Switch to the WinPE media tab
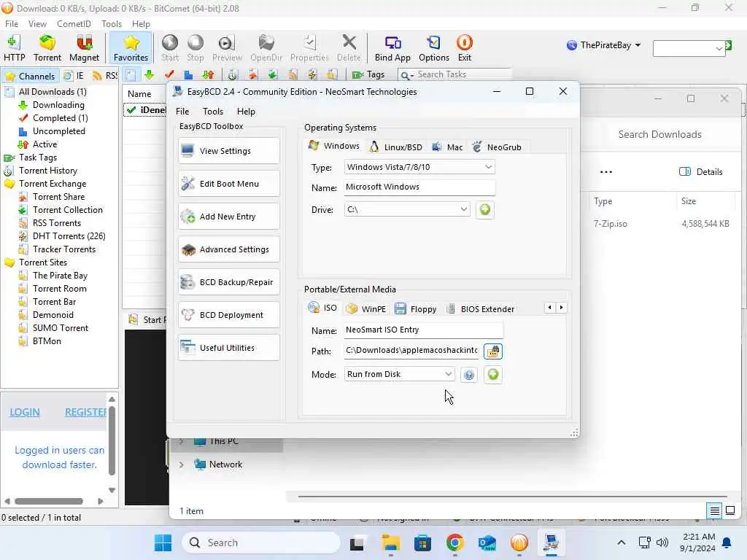 366,309
